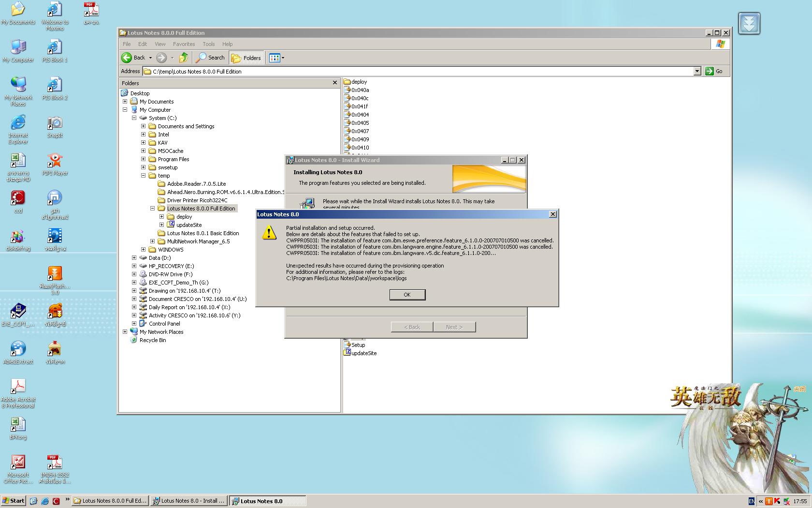Click Internet Explorer quick launch icon

click(x=44, y=501)
